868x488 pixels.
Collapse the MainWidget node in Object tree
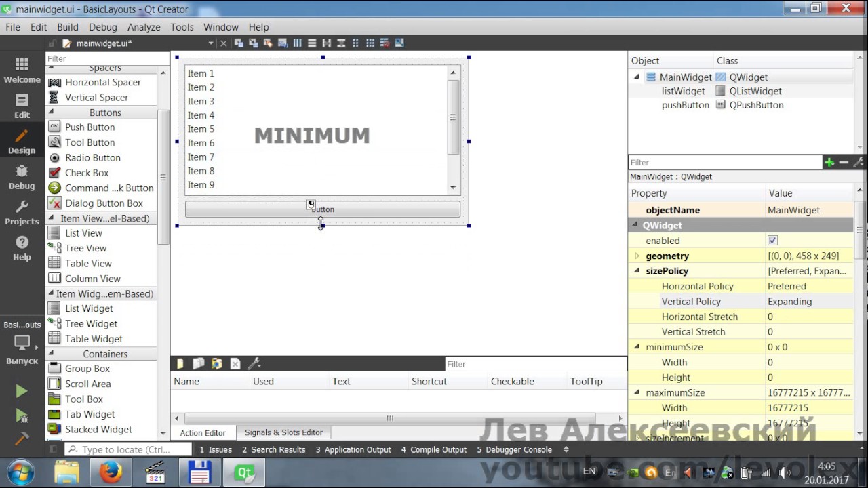(x=637, y=77)
